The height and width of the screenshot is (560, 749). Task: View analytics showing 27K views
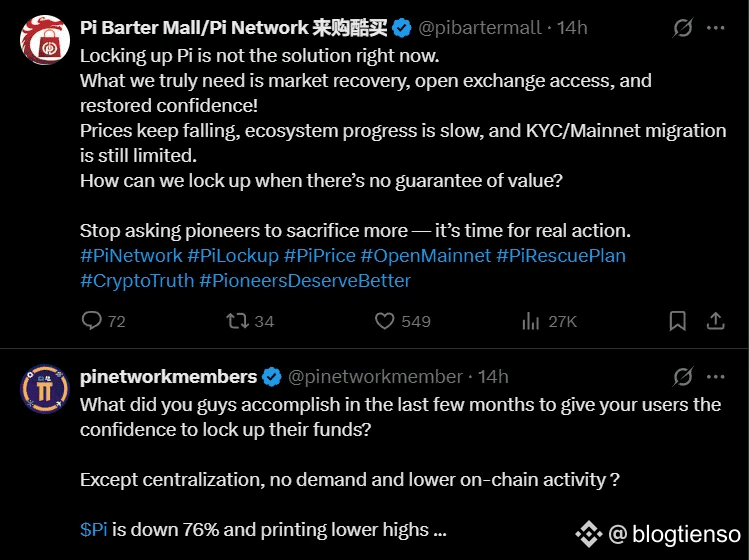[531, 321]
